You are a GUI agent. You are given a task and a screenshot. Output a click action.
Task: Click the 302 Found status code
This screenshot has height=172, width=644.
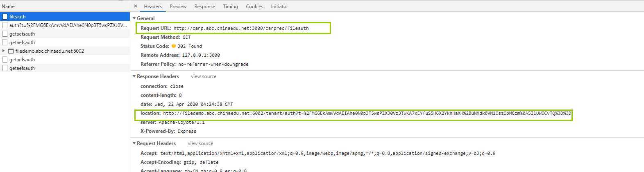coord(190,46)
